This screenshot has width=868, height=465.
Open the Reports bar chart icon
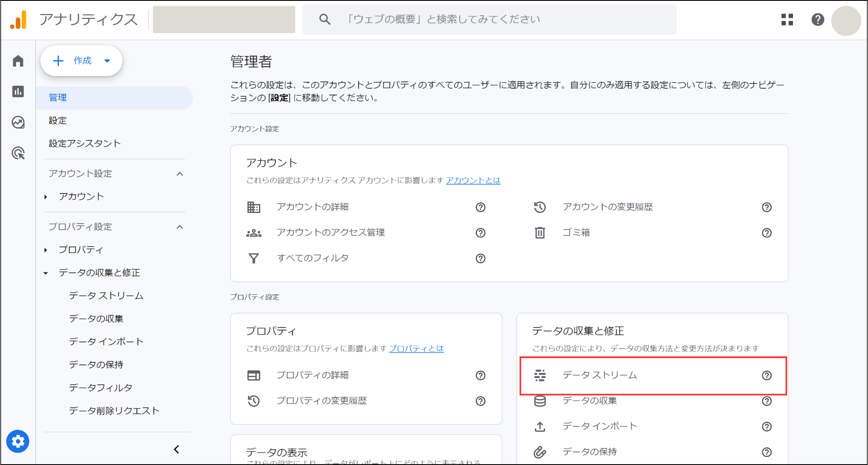[x=18, y=91]
